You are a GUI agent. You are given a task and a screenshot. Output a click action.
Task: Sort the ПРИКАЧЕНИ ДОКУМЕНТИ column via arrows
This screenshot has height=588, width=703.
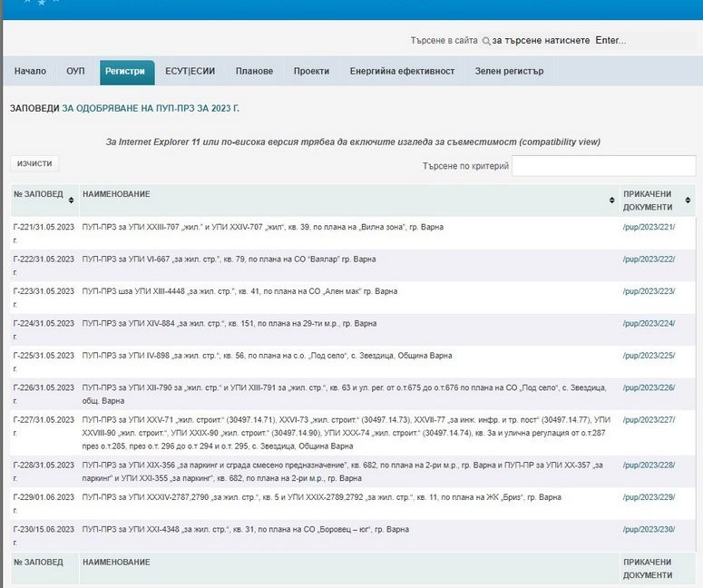click(x=688, y=200)
